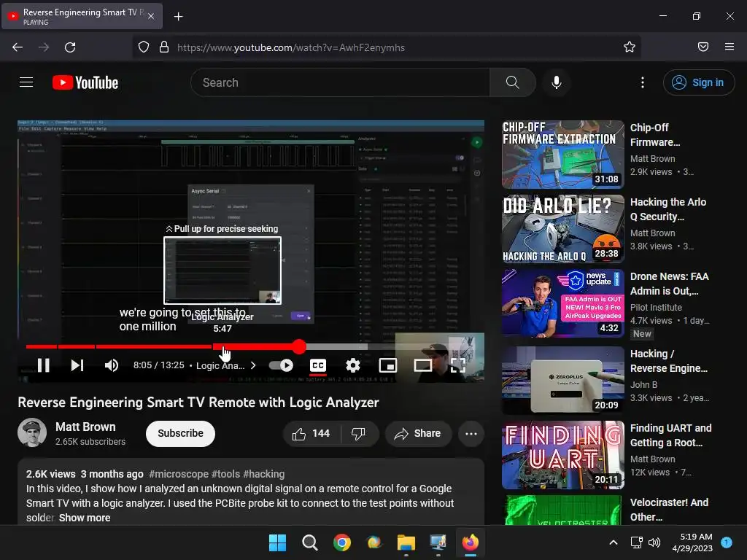Open video settings gear
This screenshot has height=560, width=747.
[352, 365]
